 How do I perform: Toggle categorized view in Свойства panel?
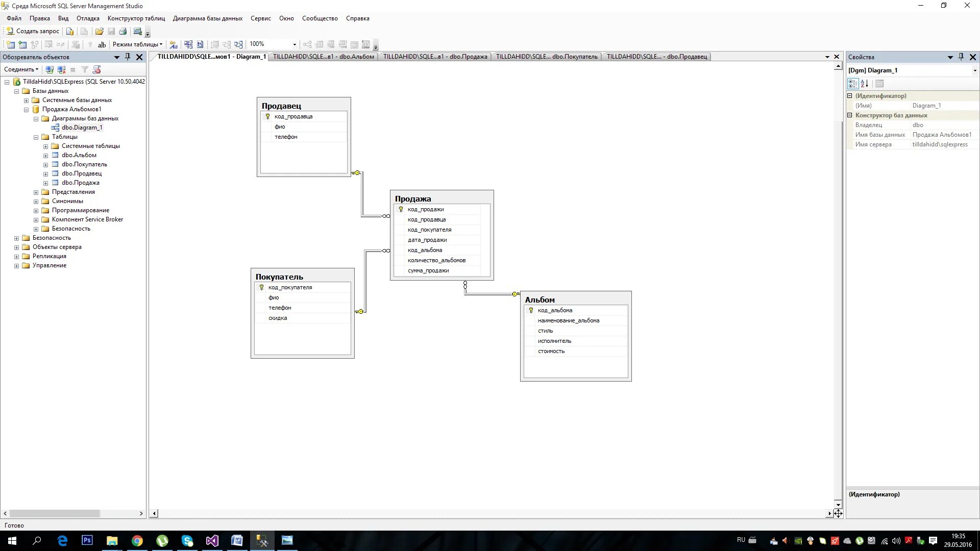click(x=852, y=83)
